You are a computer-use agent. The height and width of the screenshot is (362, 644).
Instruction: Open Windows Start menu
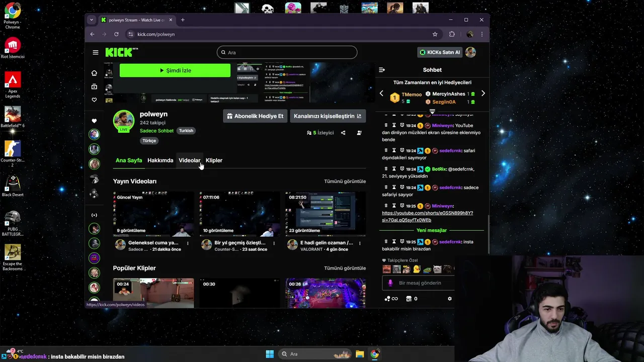(x=270, y=354)
